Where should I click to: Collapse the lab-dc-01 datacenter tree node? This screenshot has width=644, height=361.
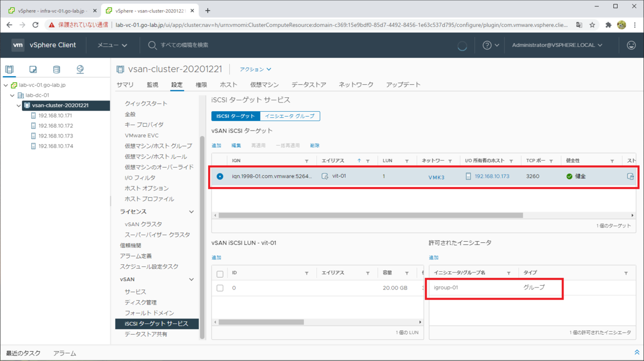(x=12, y=95)
